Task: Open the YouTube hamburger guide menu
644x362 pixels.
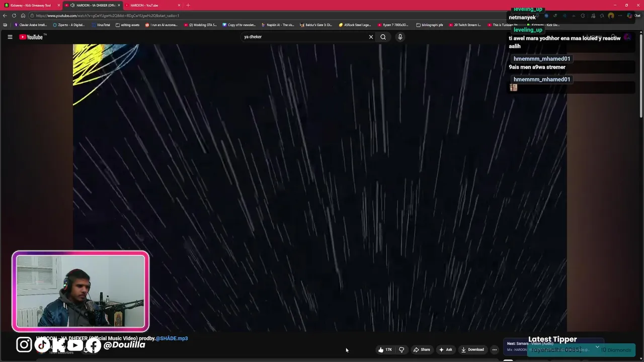Action: [10, 37]
